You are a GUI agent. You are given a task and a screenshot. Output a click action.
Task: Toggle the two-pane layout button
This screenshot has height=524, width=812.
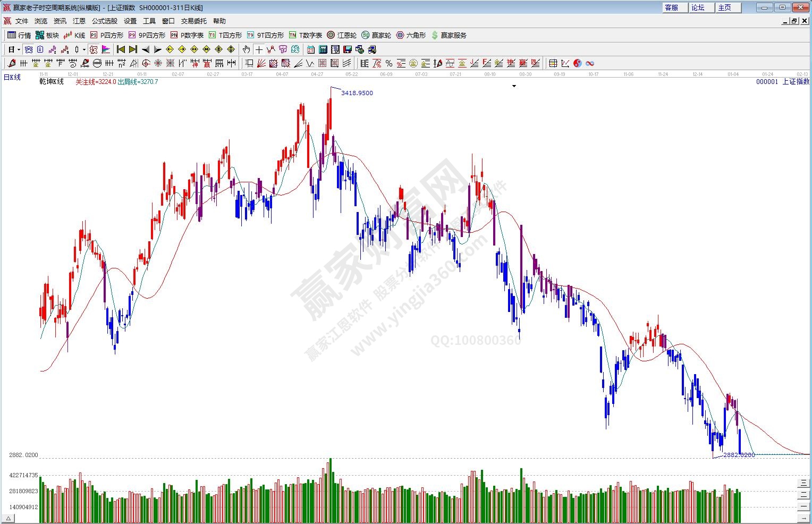(x=803, y=494)
